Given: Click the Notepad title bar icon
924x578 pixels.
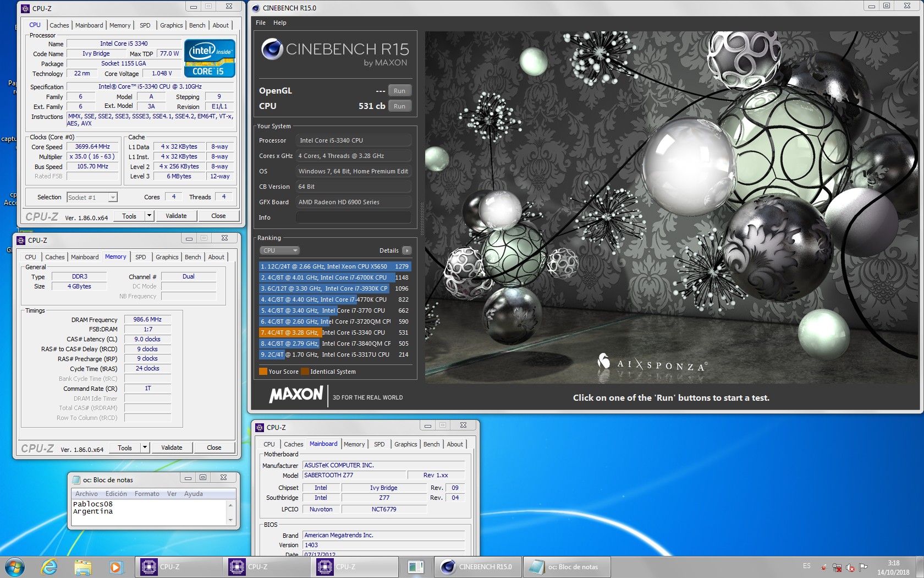Looking at the screenshot, I should [x=76, y=479].
